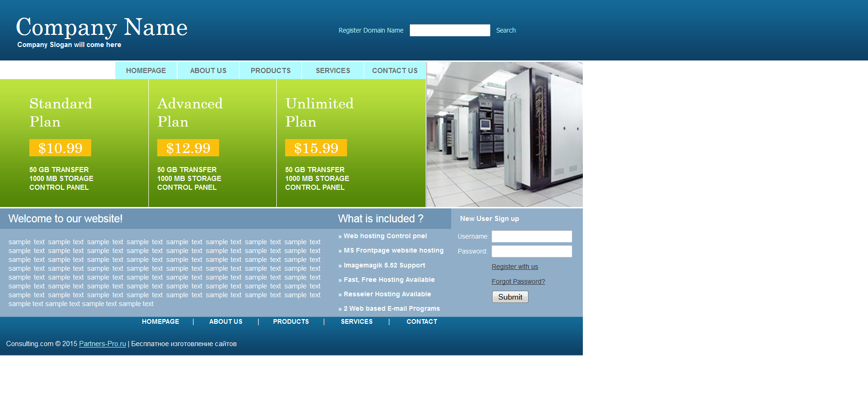Click the server room photo
The image size is (868, 414).
pyautogui.click(x=504, y=134)
